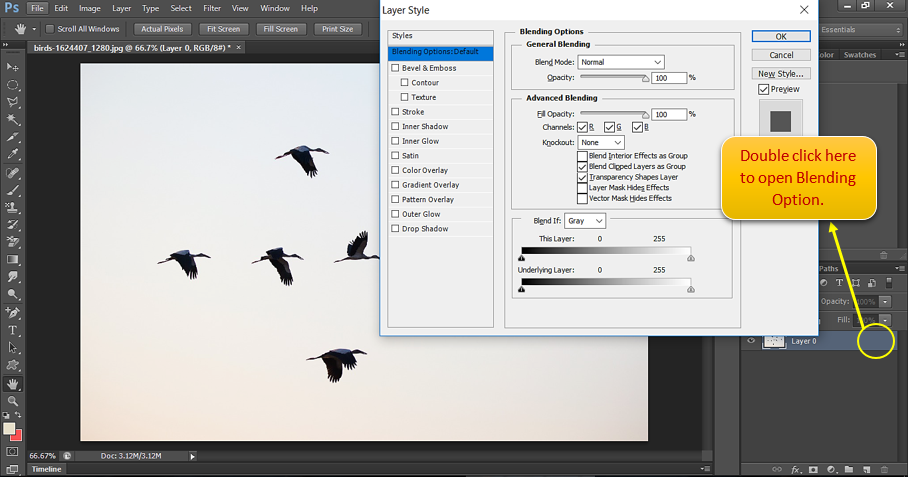Click the delete layer trash icon

click(884, 469)
